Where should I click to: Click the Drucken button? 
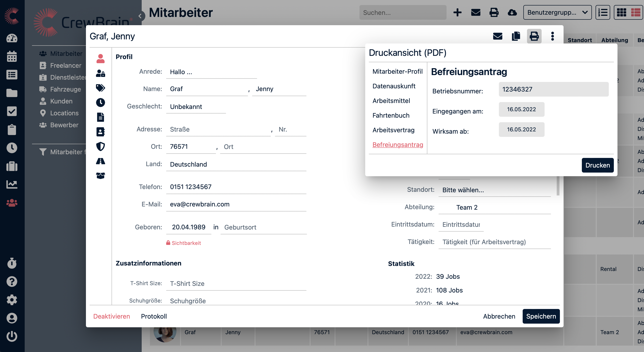click(x=597, y=165)
